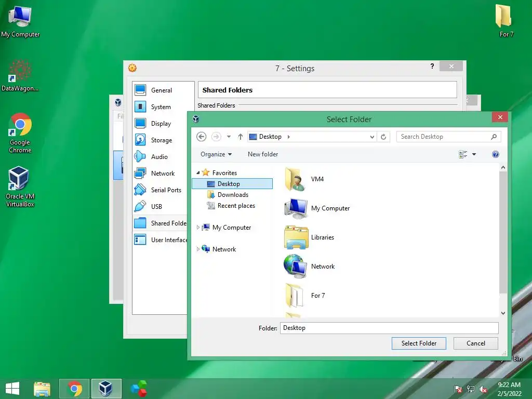This screenshot has width=532, height=399.
Task: Click the taskbar clock
Action: tap(509, 389)
